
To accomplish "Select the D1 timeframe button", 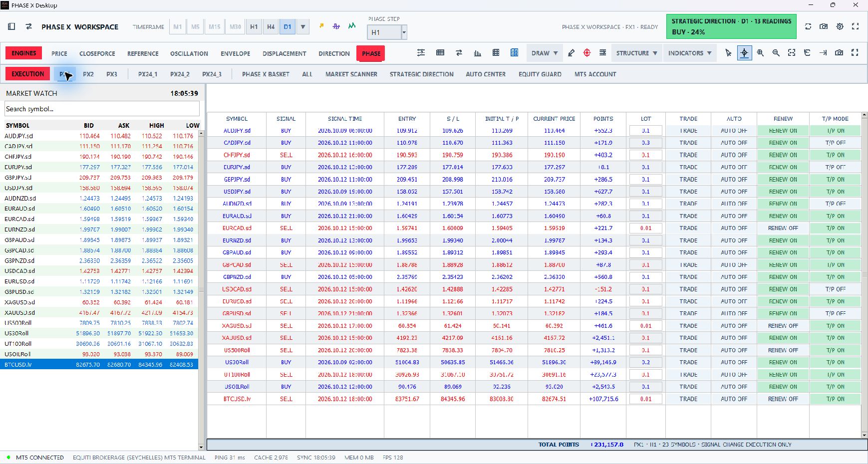I will click(288, 27).
